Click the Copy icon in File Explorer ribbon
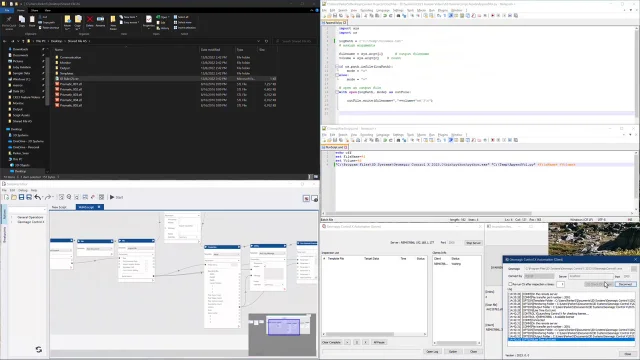 pyautogui.click(x=22, y=21)
